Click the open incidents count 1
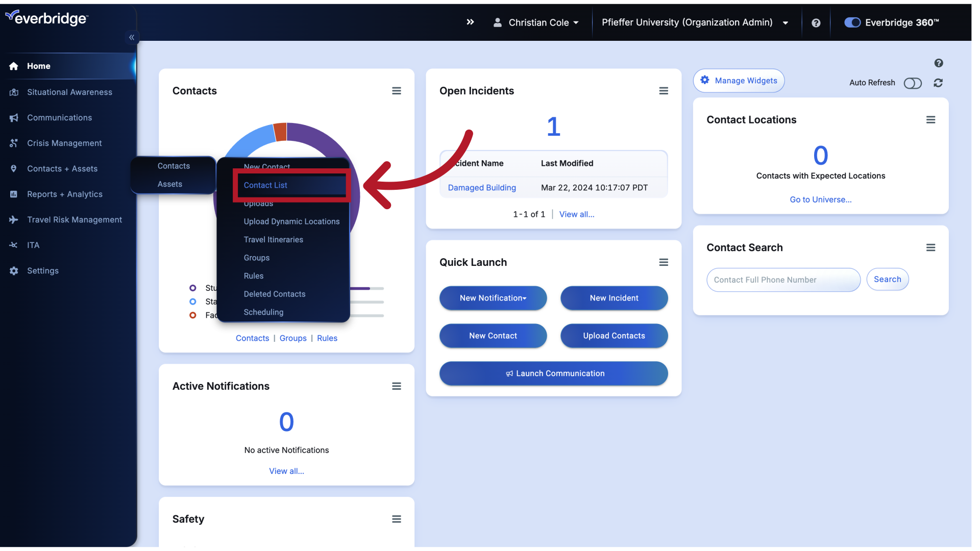 coord(553,127)
